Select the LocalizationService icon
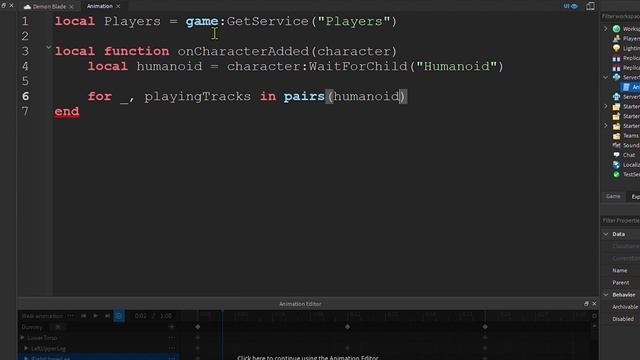The image size is (640, 360). (616, 164)
